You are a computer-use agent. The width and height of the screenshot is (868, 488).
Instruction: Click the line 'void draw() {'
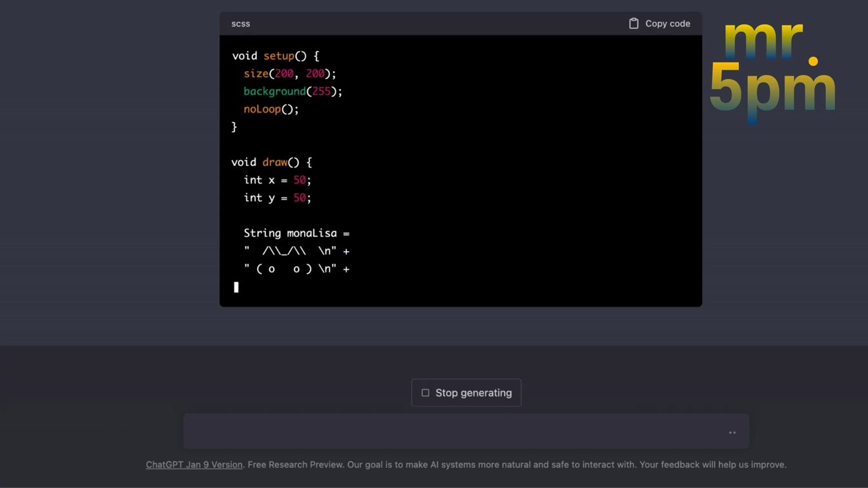tap(272, 162)
